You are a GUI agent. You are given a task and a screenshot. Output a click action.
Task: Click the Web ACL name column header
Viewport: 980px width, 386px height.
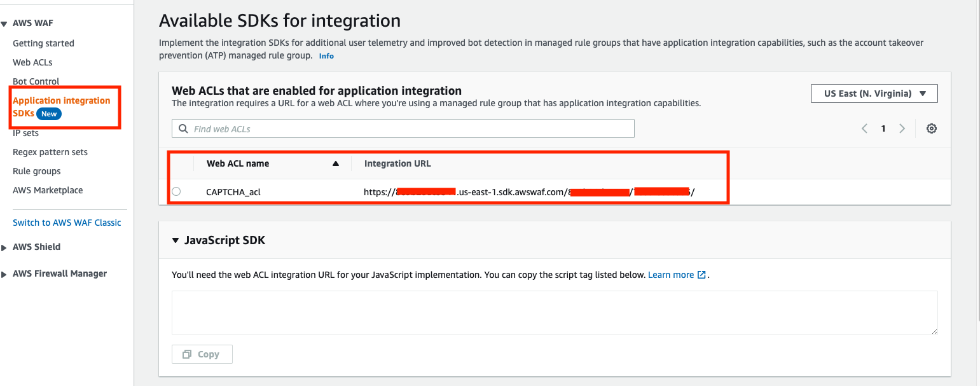pyautogui.click(x=238, y=163)
